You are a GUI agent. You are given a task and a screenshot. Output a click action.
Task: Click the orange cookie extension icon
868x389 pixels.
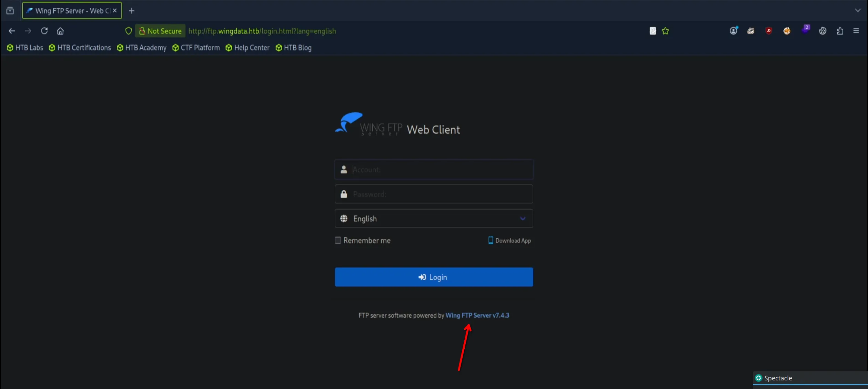tap(787, 31)
